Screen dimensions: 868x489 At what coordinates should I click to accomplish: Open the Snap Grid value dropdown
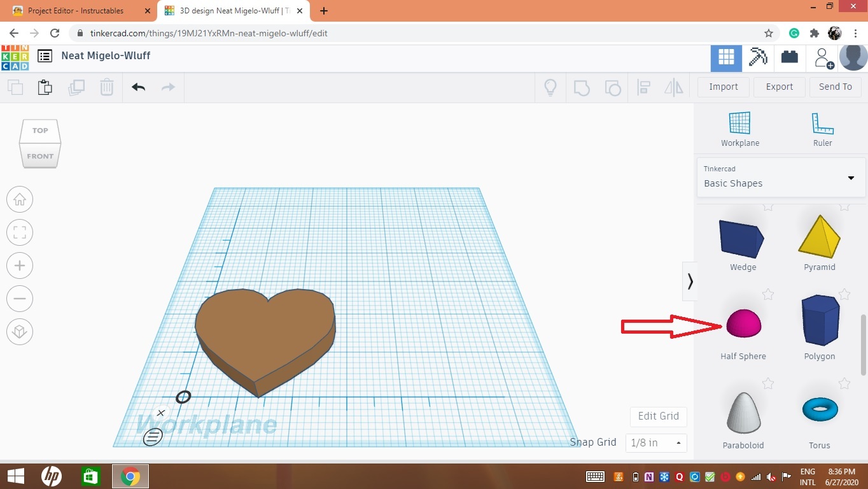tap(655, 443)
